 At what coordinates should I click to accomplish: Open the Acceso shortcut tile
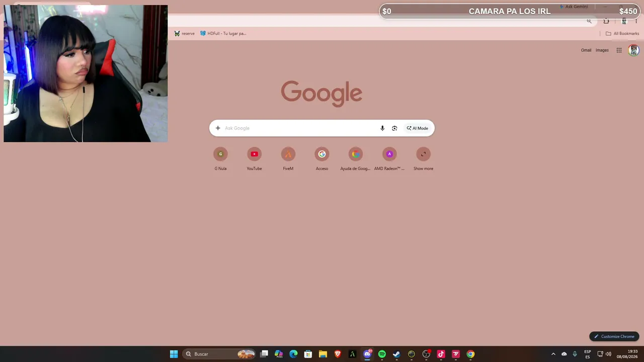322,159
